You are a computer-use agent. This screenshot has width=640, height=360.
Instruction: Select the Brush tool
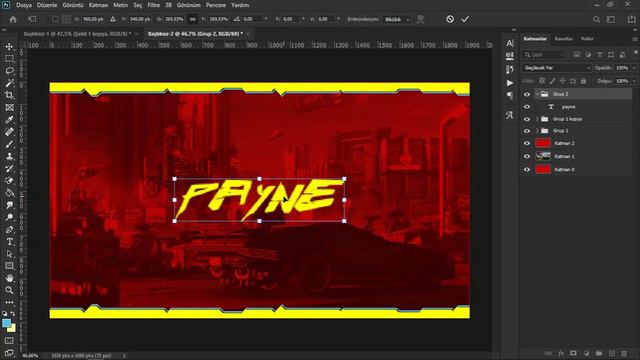point(9,144)
